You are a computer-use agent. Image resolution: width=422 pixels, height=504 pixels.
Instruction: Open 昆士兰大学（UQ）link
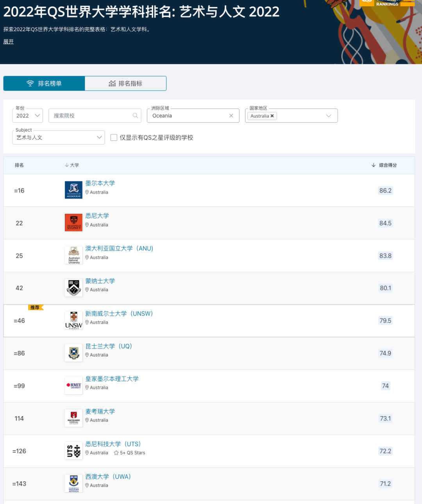(x=109, y=346)
